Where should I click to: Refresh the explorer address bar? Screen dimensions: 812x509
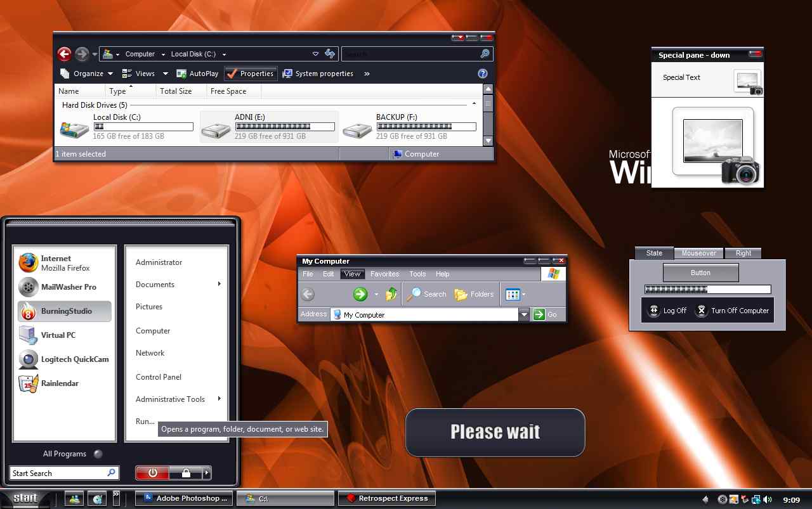tap(330, 54)
